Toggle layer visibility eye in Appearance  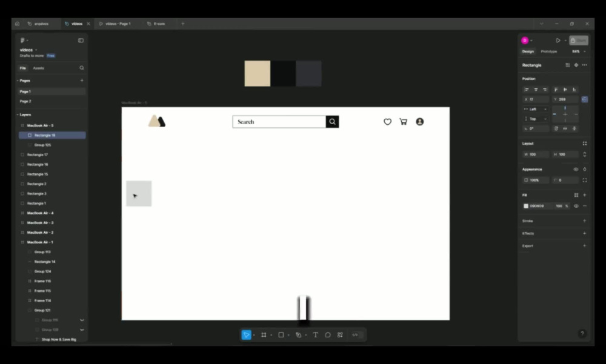point(576,169)
